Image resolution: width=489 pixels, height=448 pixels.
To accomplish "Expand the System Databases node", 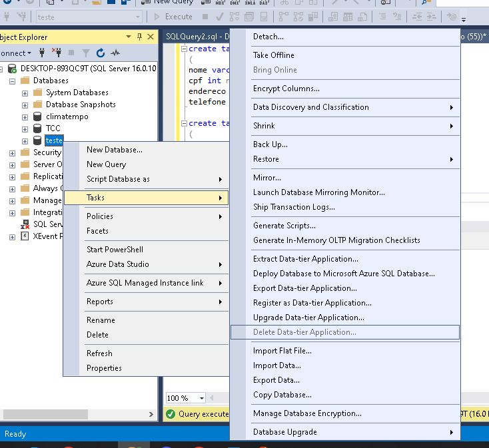I will pyautogui.click(x=25, y=93).
